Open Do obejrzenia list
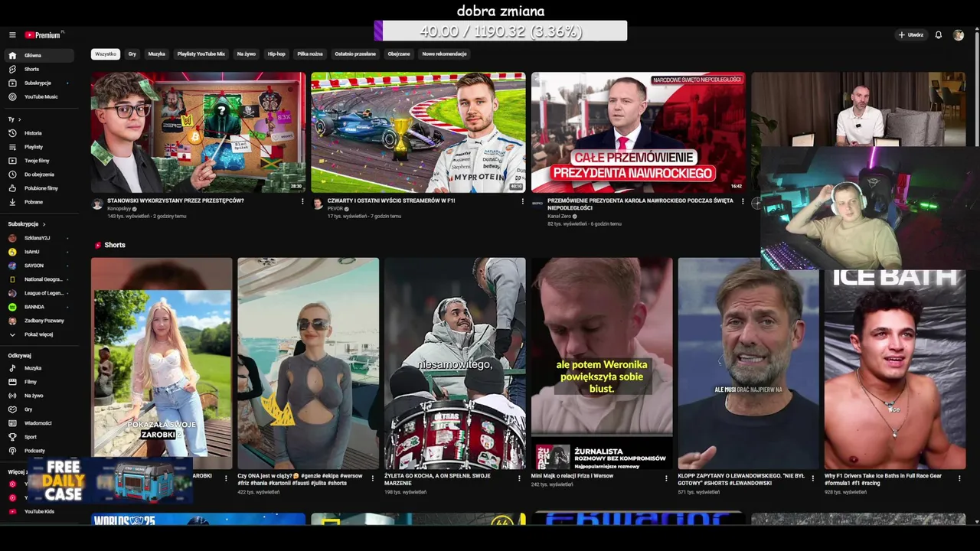This screenshot has height=551, width=980. tap(38, 174)
